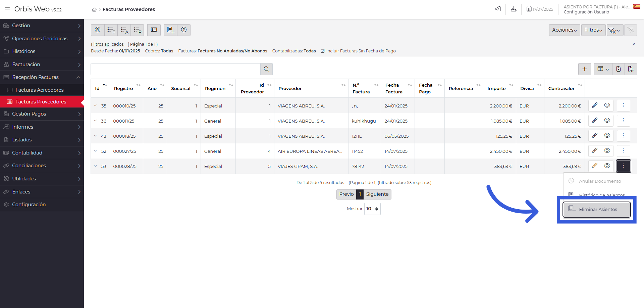The width and height of the screenshot is (644, 308).
Task: View VIAJES GRAM invoice with eye icon
Action: pos(607,166)
